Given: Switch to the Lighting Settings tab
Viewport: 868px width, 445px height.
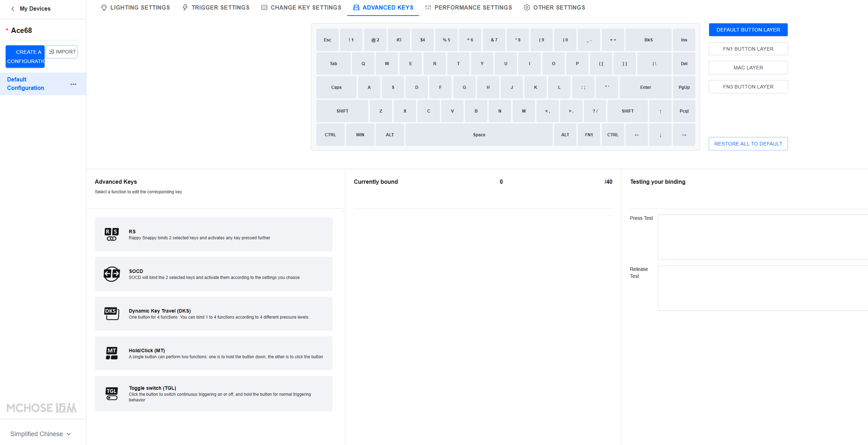Looking at the screenshot, I should click(x=135, y=7).
